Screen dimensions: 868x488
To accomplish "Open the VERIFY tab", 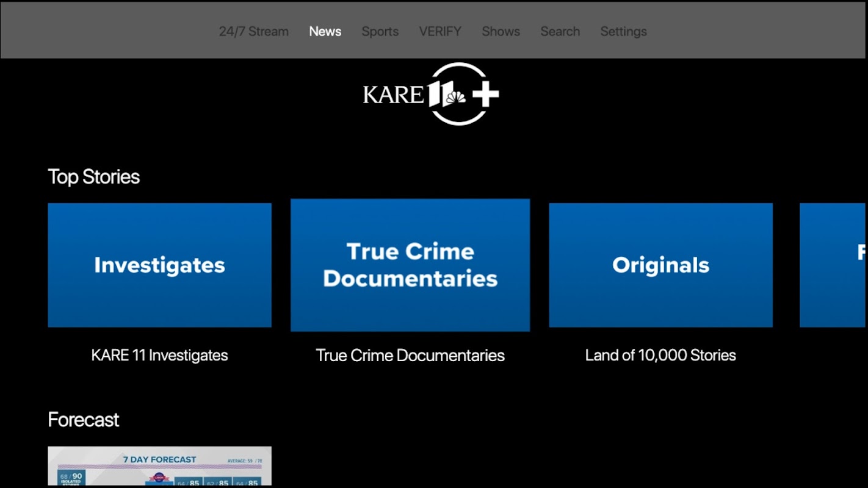I will (439, 31).
